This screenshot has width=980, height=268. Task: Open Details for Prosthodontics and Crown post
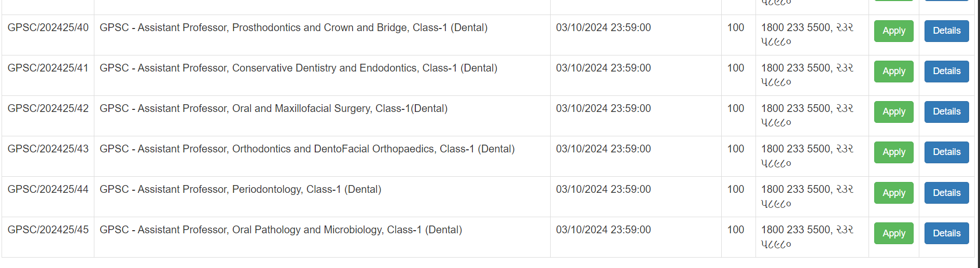pos(946,31)
